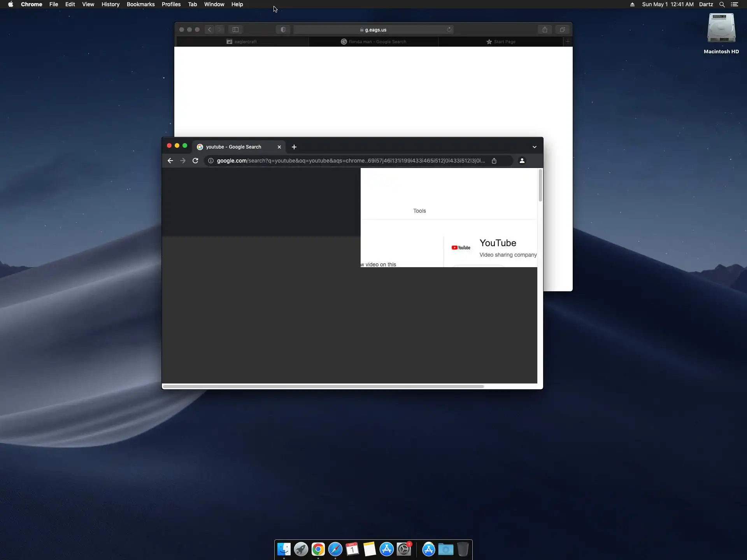747x560 pixels.
Task: Click the google.com URL address field
Action: coord(350,161)
